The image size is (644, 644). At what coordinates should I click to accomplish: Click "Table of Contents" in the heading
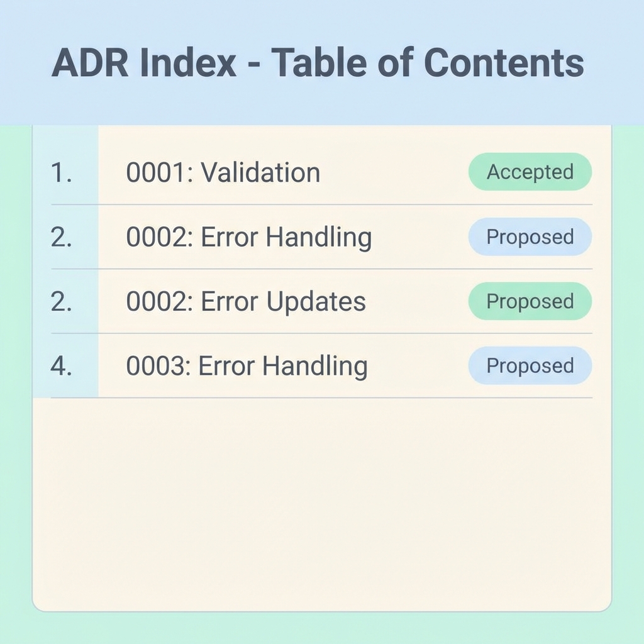coord(427,63)
